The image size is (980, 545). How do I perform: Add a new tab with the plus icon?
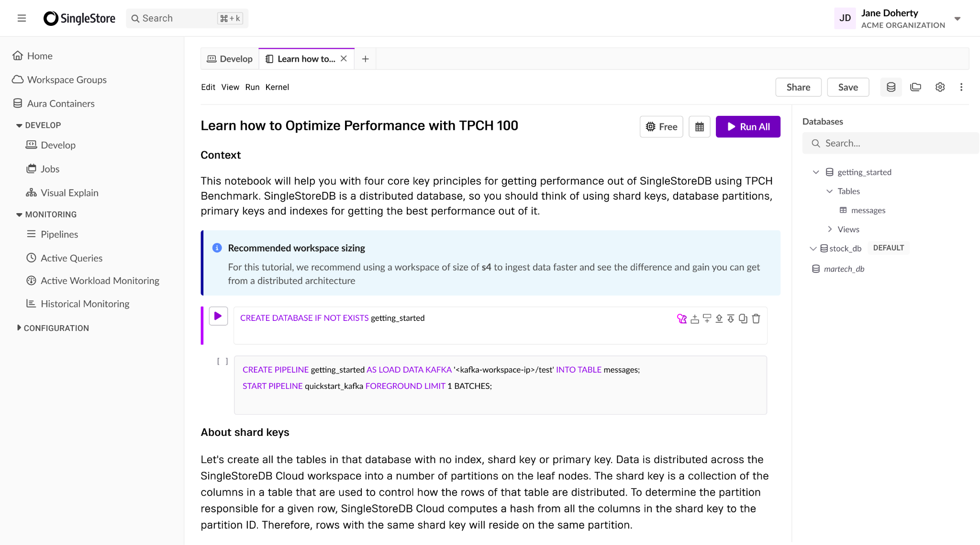pyautogui.click(x=365, y=59)
